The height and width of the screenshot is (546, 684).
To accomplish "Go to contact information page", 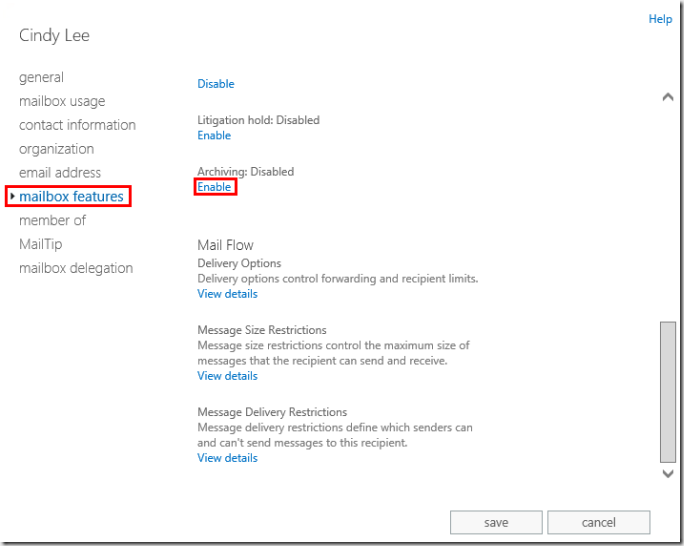I will point(77,125).
